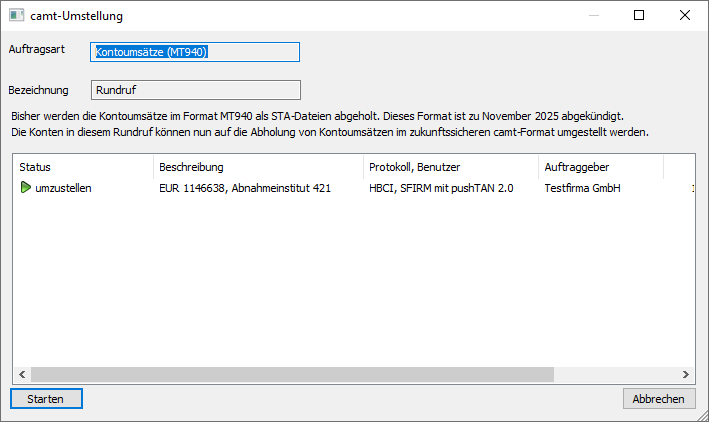Close the camt-Umstellung dialog window

pyautogui.click(x=685, y=15)
